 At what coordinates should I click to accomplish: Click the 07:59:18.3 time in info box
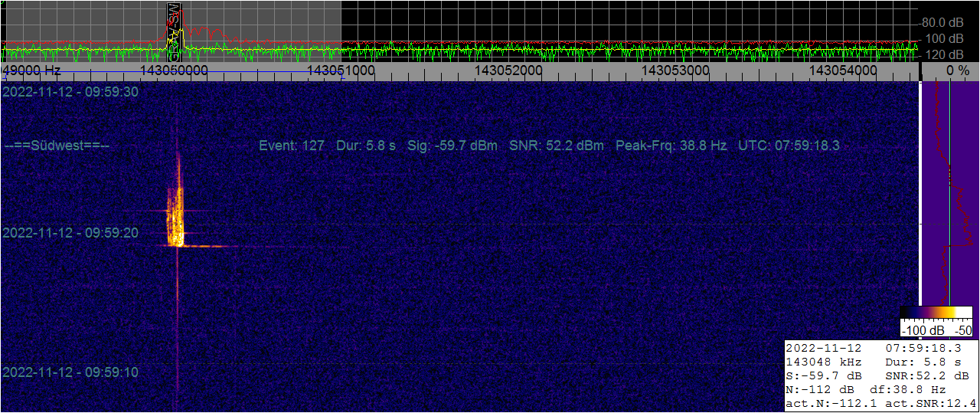click(923, 349)
